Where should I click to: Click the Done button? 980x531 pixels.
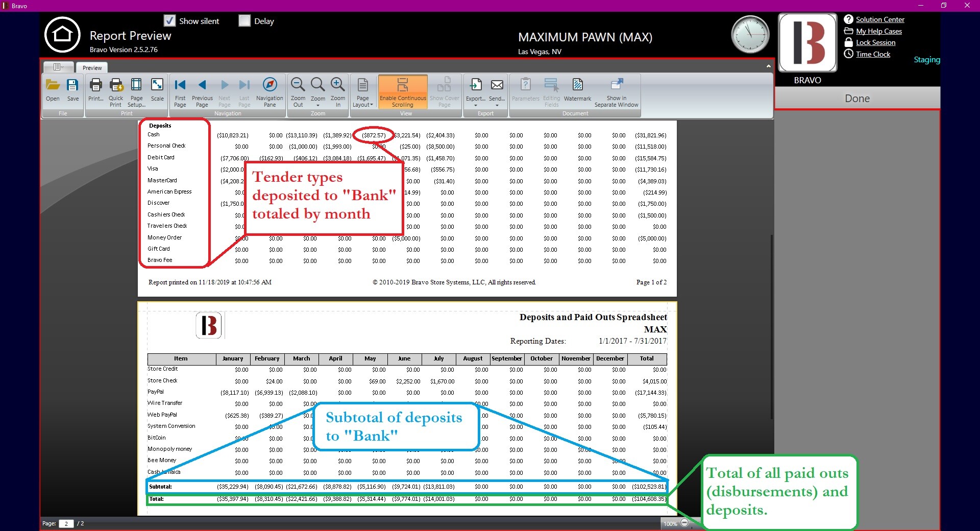(x=857, y=98)
